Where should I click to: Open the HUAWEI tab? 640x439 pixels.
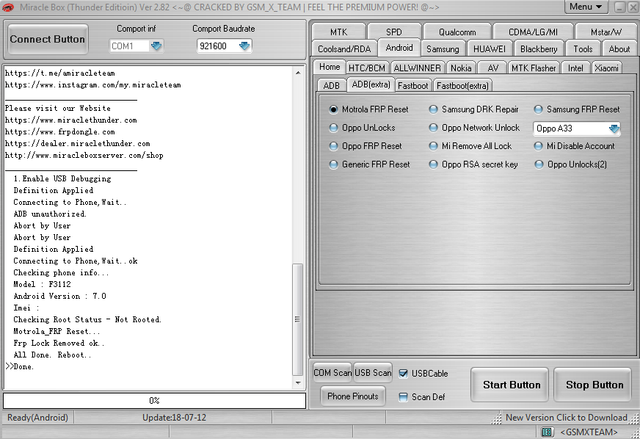pyautogui.click(x=489, y=49)
